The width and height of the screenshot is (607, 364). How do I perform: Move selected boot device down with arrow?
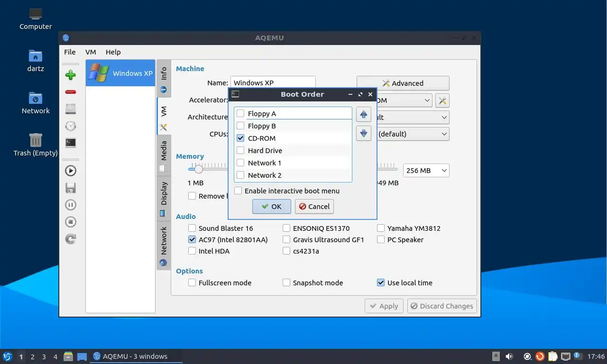(364, 134)
